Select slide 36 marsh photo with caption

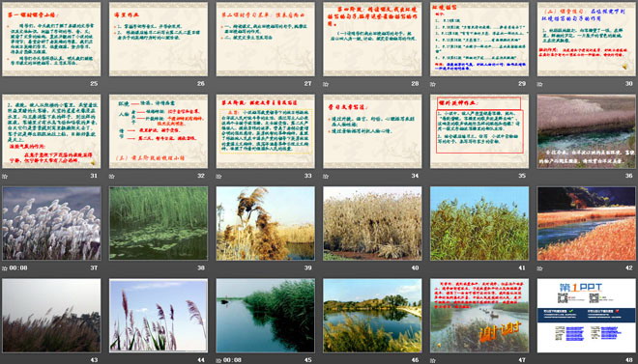coord(587,131)
